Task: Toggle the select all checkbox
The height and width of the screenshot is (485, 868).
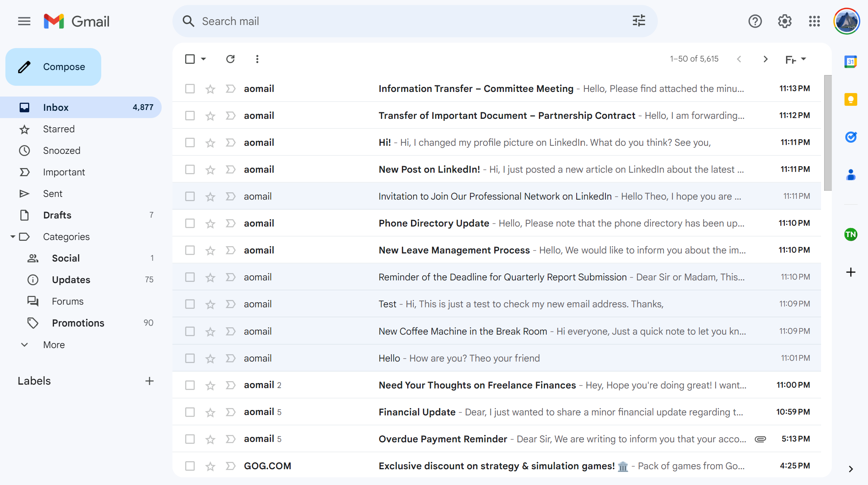Action: click(x=190, y=58)
